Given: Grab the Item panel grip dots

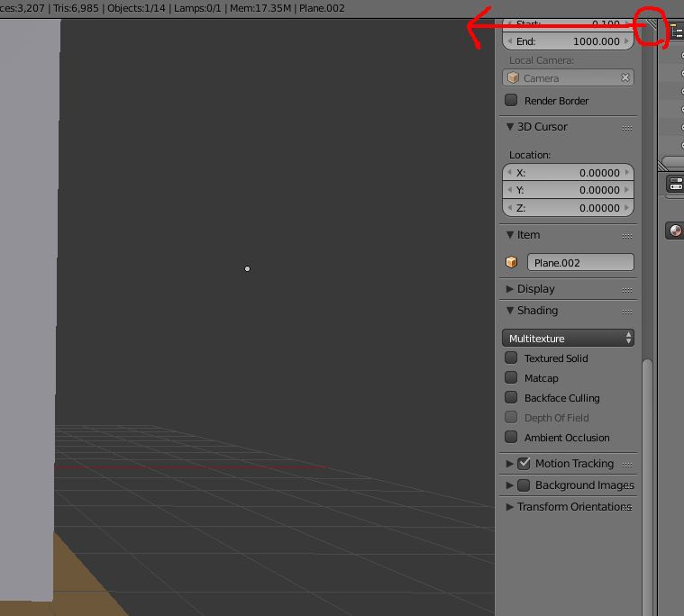Looking at the screenshot, I should tap(627, 236).
